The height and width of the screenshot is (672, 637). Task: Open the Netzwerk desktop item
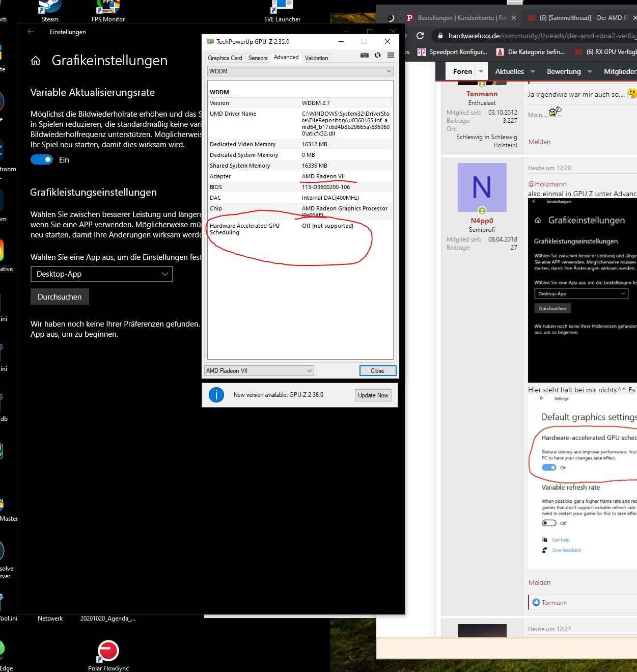(x=50, y=619)
